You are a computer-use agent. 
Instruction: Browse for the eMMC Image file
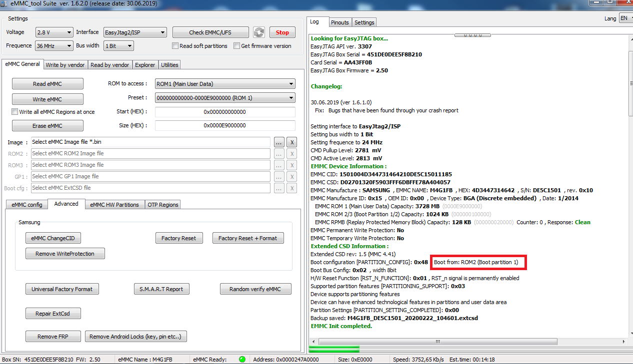279,142
